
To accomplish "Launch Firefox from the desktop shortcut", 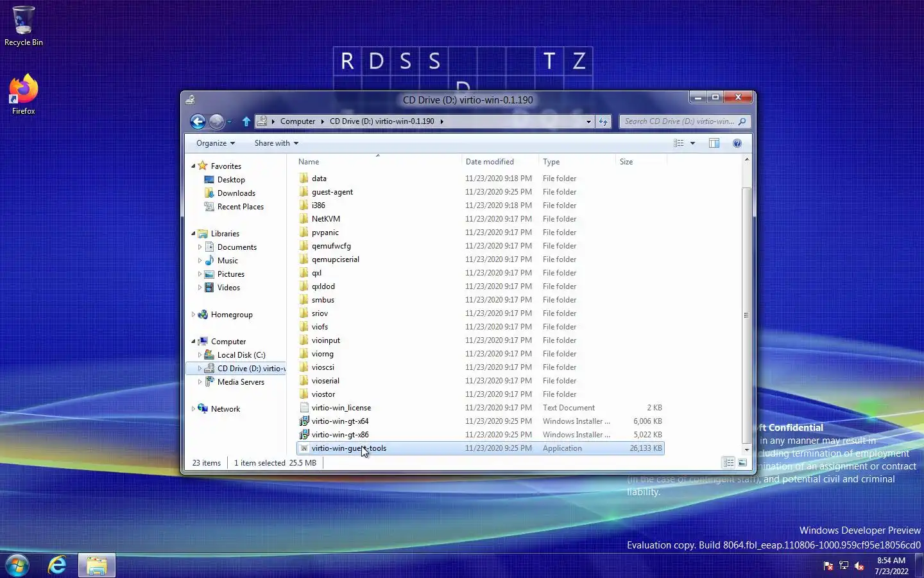I will [x=23, y=94].
